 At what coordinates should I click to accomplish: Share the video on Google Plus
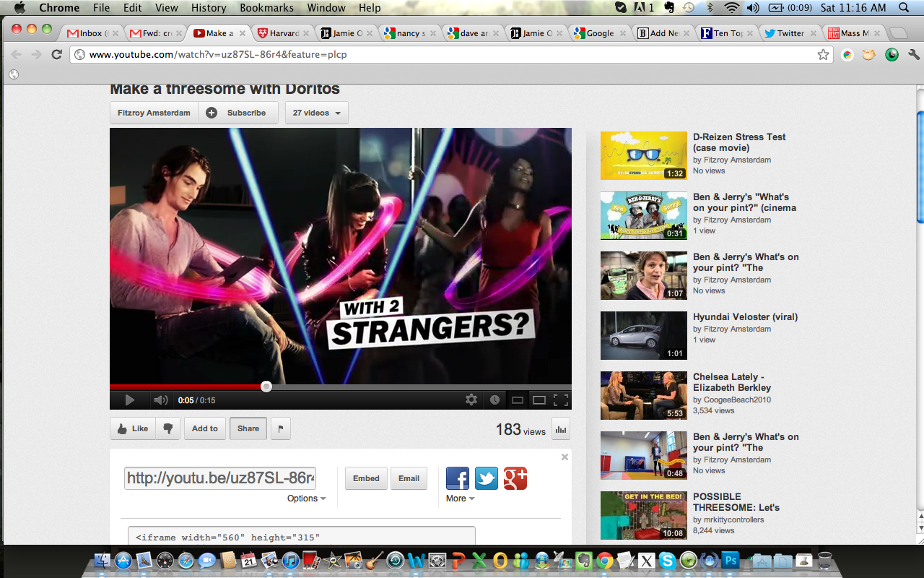pos(515,478)
